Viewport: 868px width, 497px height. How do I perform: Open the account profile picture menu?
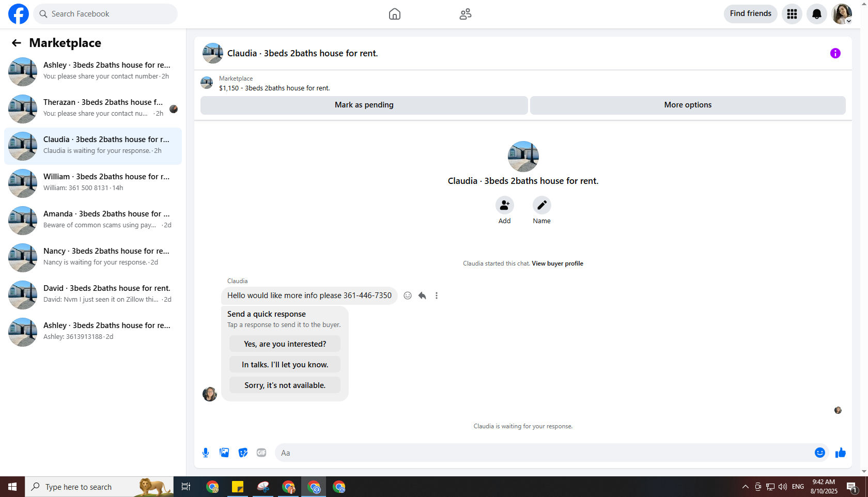pyautogui.click(x=842, y=14)
